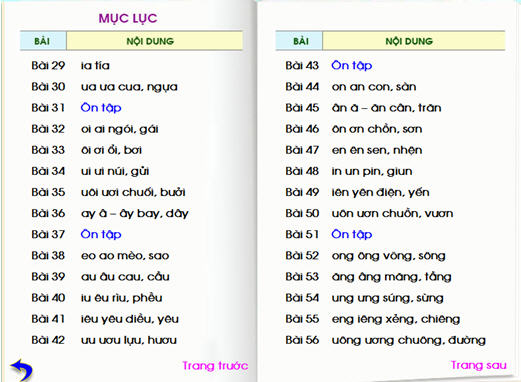Click the blue back arrow icon
The width and height of the screenshot is (521, 382).
pyautogui.click(x=22, y=370)
